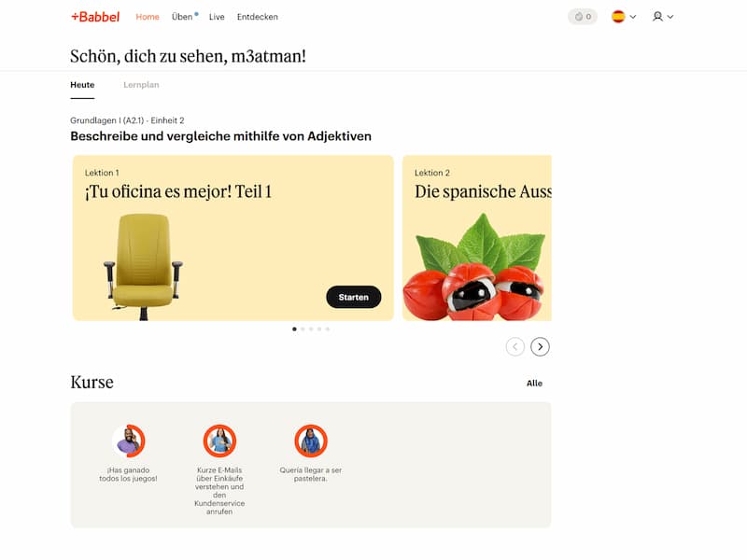Expand the profile menu chevron
The height and width of the screenshot is (560, 747).
(670, 17)
